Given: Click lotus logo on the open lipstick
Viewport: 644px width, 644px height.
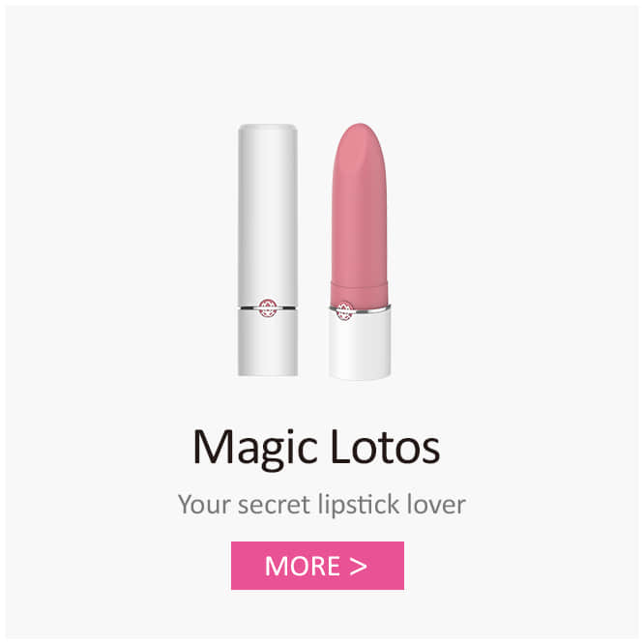Looking at the screenshot, I should pos(344,311).
